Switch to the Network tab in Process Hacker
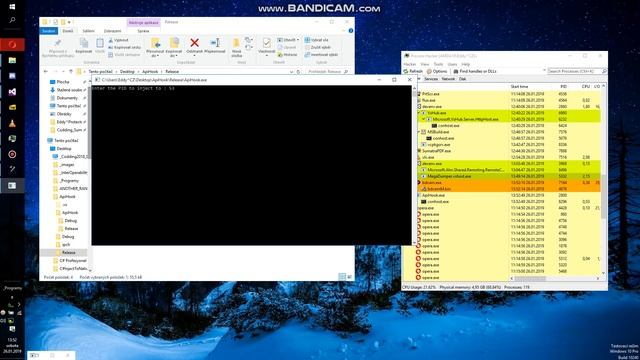Screen dimensions: 640x360 448,79
